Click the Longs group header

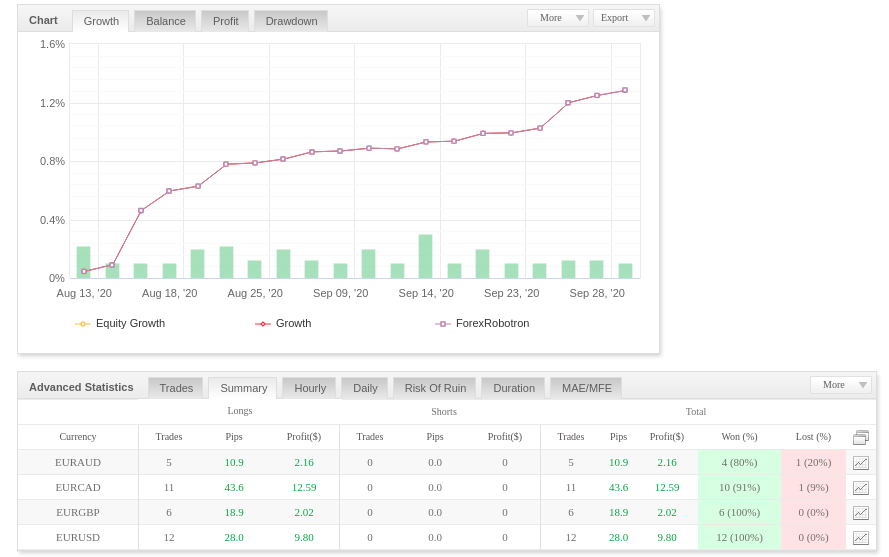click(x=239, y=411)
